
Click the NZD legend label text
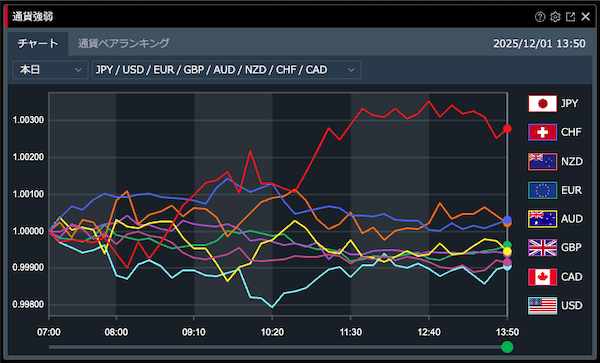[572, 161]
